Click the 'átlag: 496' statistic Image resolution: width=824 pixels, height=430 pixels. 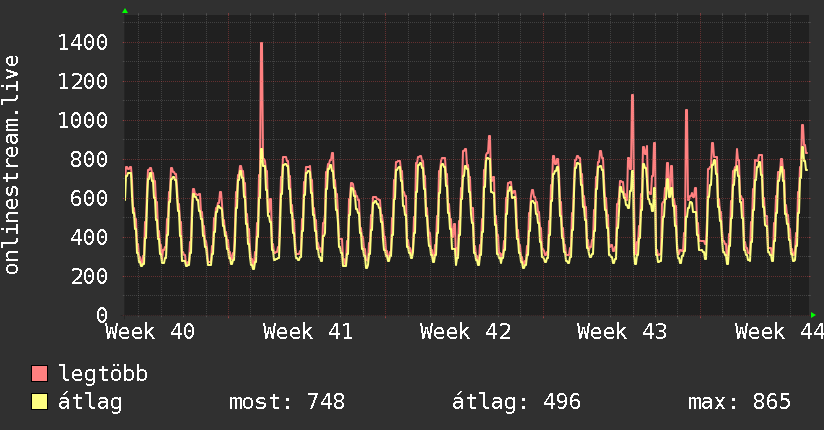[516, 402]
